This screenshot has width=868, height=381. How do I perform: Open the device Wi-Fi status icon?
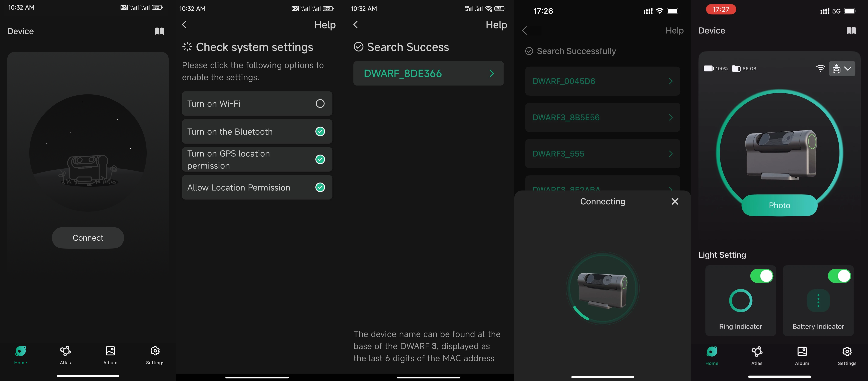tap(821, 68)
